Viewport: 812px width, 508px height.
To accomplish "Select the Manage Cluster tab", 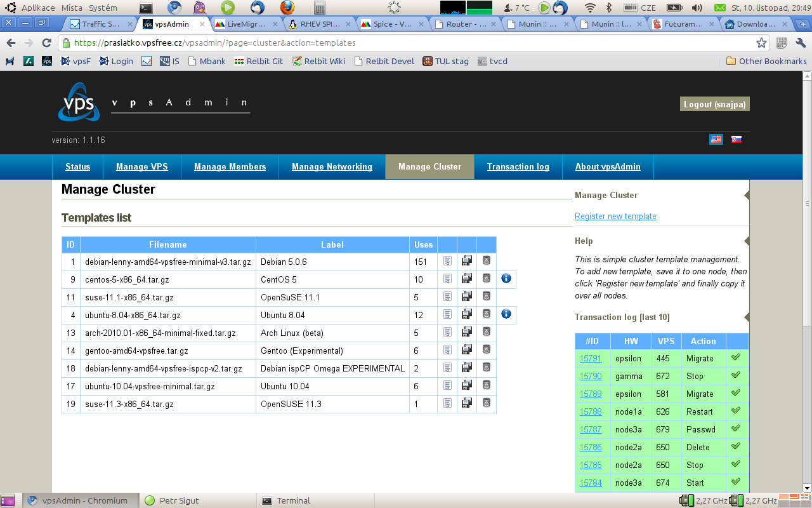I will pyautogui.click(x=429, y=167).
